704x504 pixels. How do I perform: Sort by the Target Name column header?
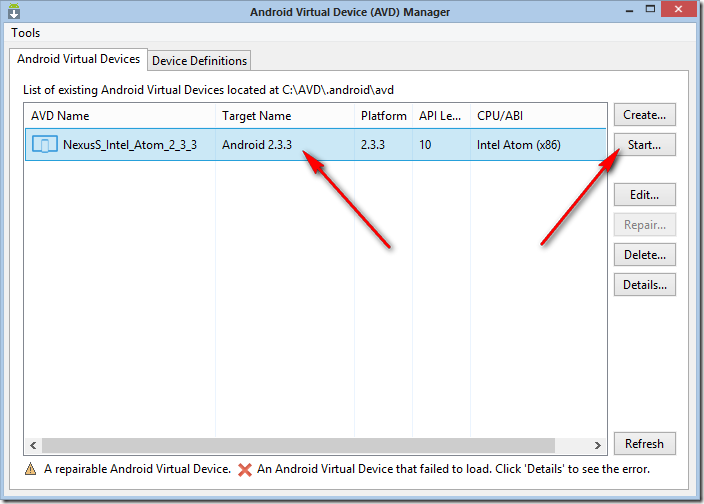[285, 116]
